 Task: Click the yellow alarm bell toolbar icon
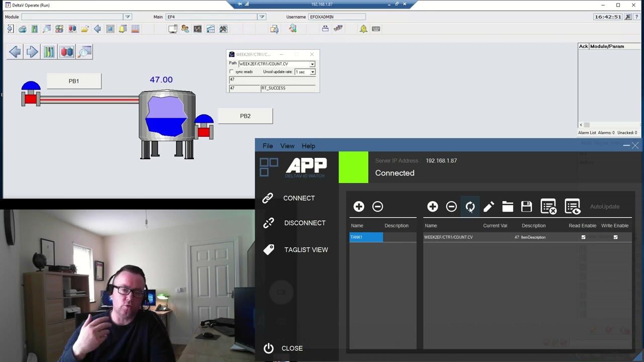coord(363,29)
